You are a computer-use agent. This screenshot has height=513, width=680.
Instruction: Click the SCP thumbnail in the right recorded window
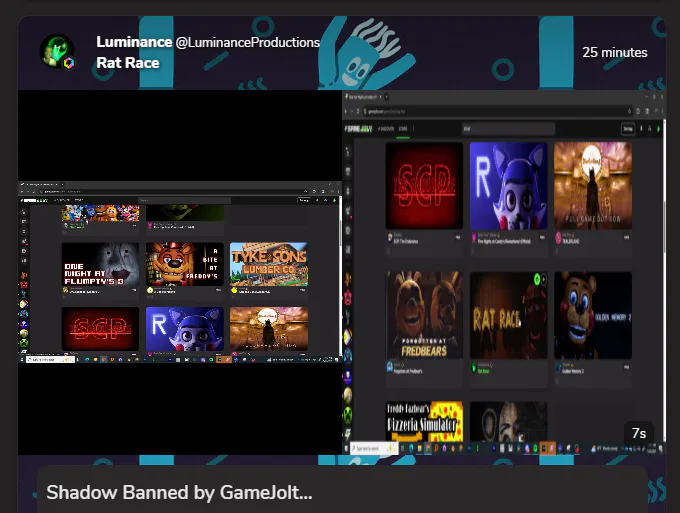pyautogui.click(x=424, y=186)
